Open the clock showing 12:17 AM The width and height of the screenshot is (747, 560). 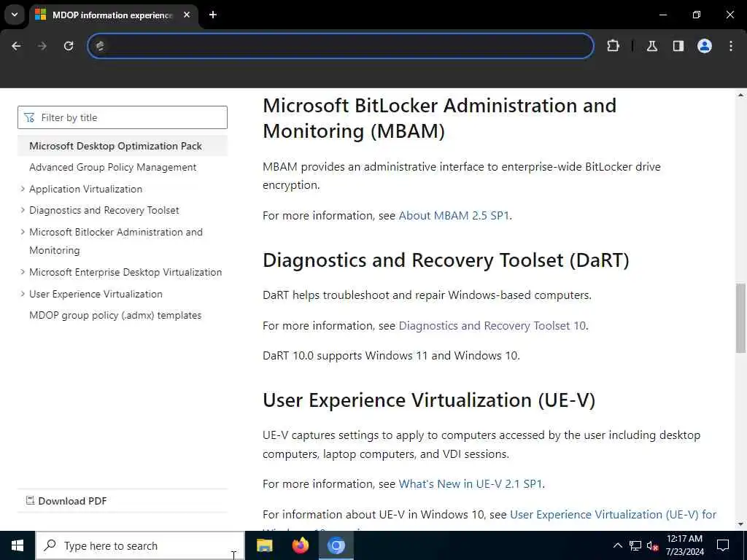pyautogui.click(x=684, y=545)
